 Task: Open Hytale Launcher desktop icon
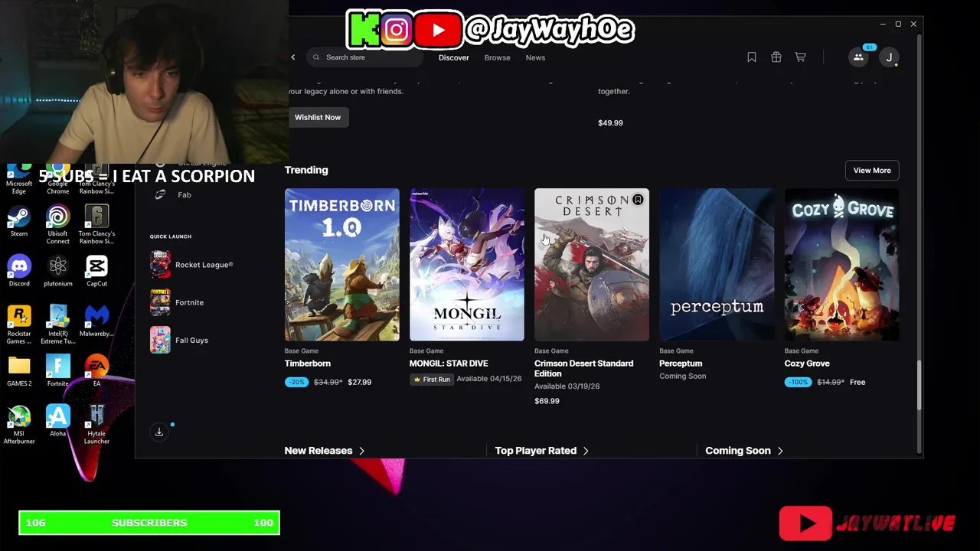click(96, 424)
